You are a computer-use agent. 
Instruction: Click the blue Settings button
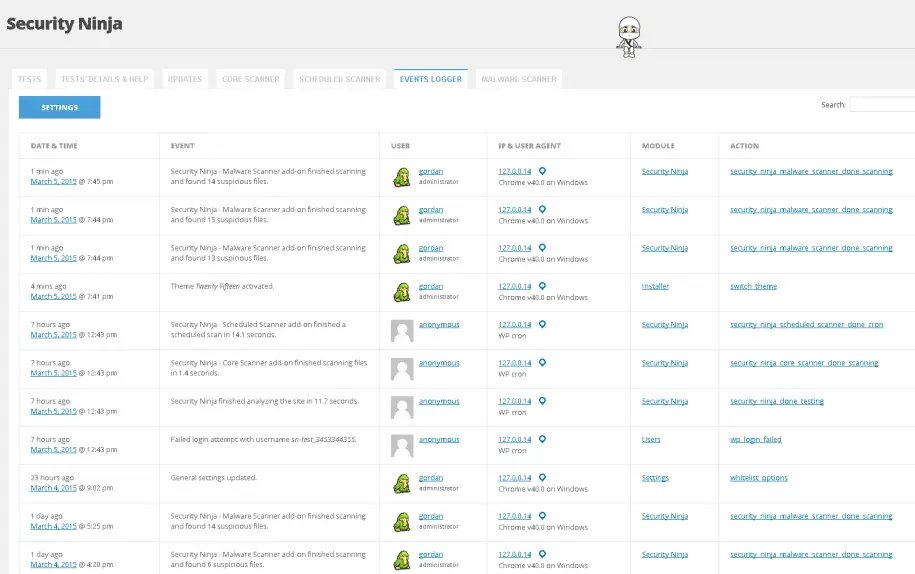(60, 107)
